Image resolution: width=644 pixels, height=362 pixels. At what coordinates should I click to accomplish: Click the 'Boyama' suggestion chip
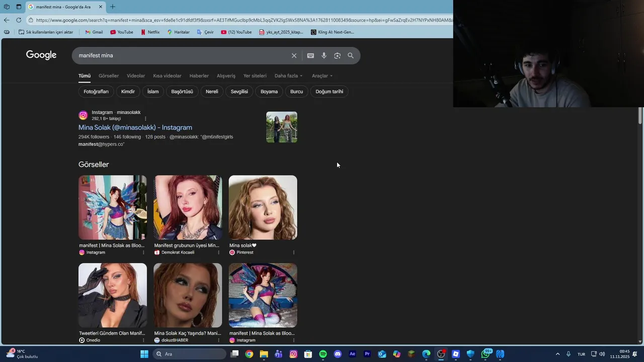coord(269,92)
